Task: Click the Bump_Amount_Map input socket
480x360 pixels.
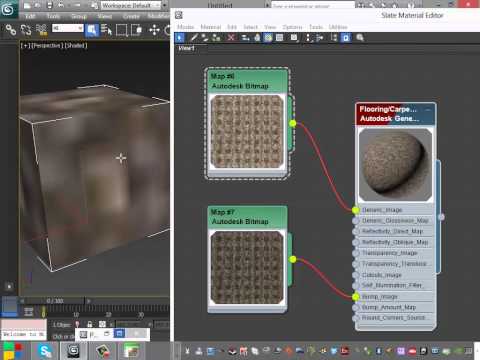Action: point(356,307)
